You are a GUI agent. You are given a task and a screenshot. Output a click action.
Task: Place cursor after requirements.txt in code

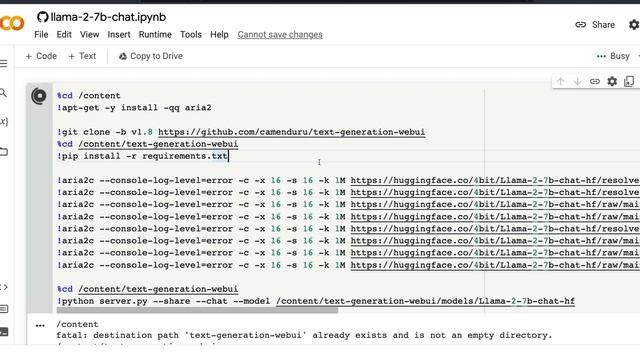click(x=228, y=156)
